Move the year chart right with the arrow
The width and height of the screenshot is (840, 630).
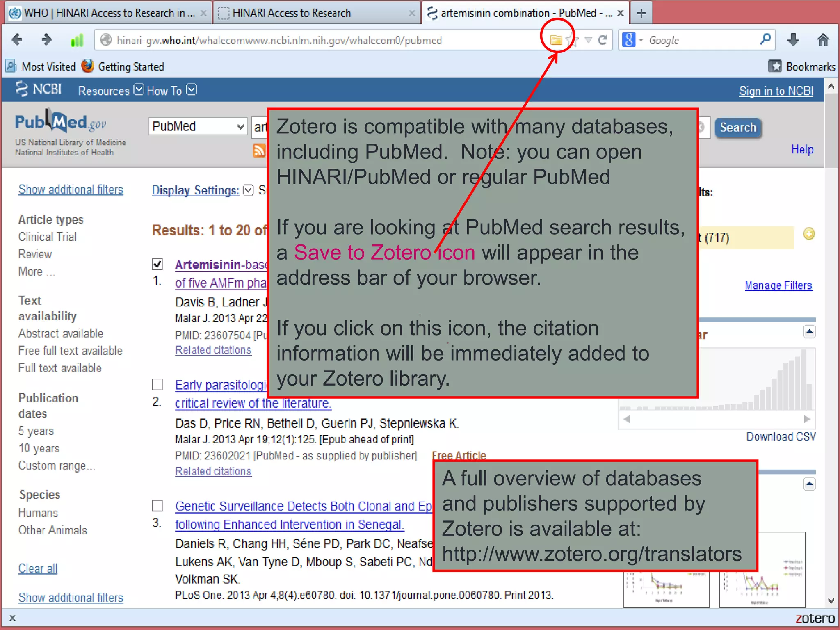[807, 419]
